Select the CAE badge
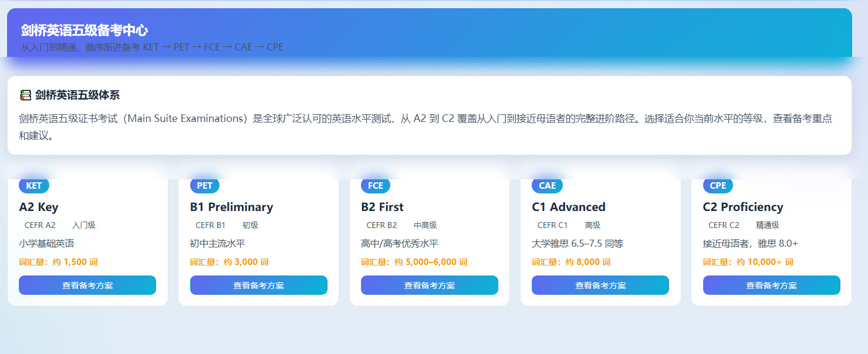The image size is (868, 354). [547, 185]
